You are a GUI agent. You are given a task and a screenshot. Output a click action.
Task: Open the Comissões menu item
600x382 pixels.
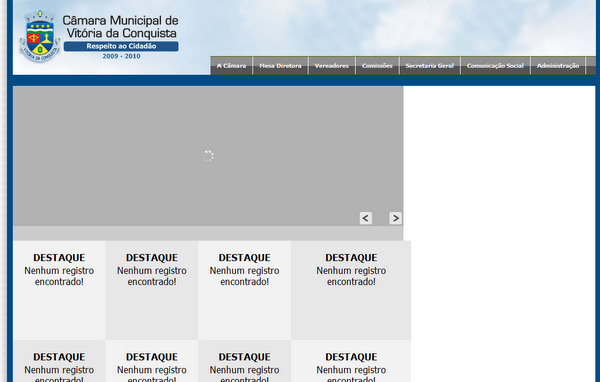click(x=377, y=65)
